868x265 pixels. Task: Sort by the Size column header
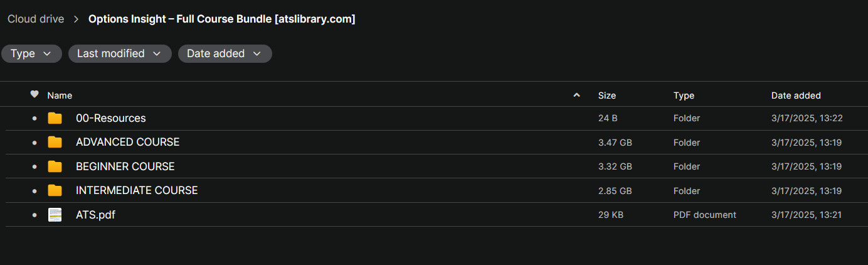tap(607, 95)
